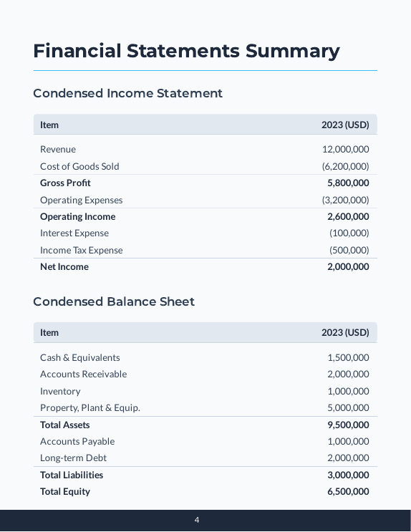
Task: Click Inventory's 1,000,000 value
Action: pyautogui.click(x=348, y=391)
